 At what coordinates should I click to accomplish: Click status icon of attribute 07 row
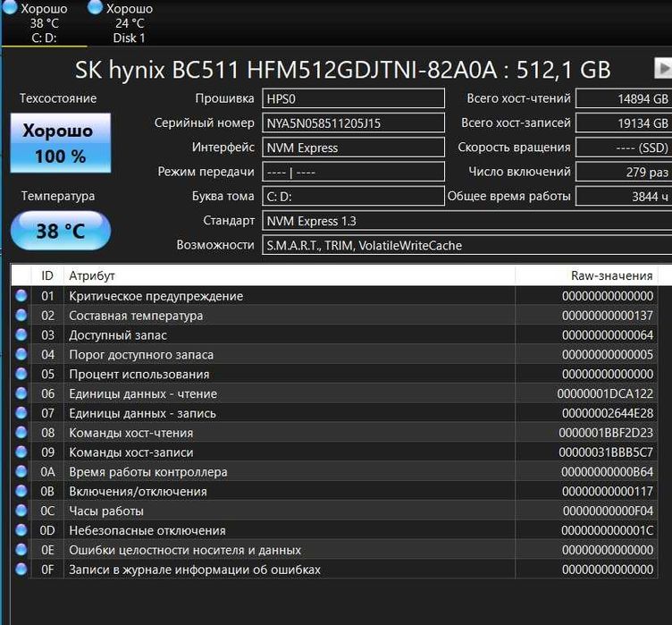pos(21,413)
